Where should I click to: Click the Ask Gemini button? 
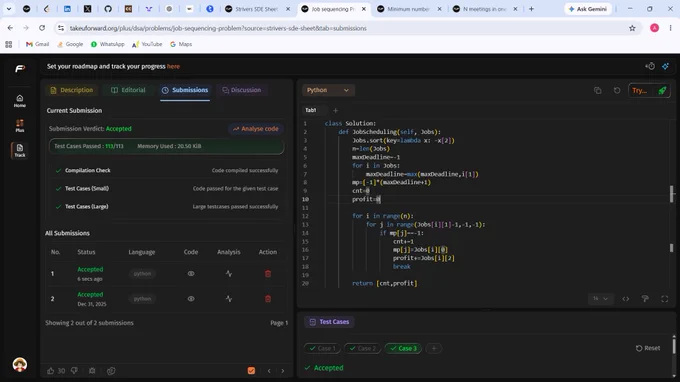(588, 9)
